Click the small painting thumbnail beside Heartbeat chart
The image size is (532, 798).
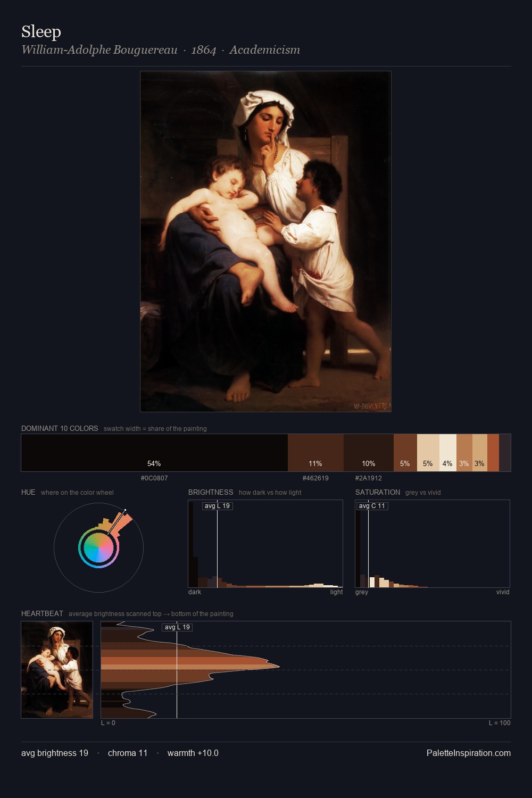point(57,670)
